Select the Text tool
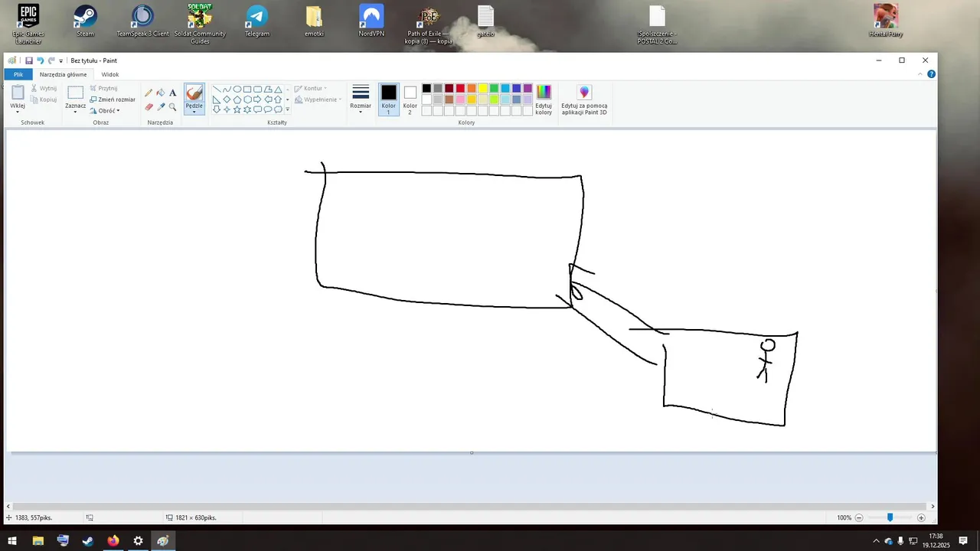This screenshot has height=551, width=980. coord(173,93)
